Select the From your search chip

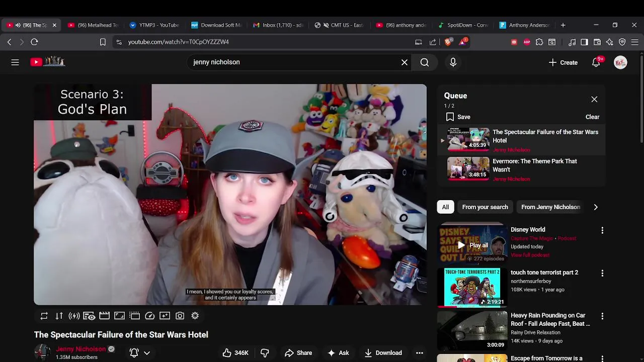tap(485, 207)
